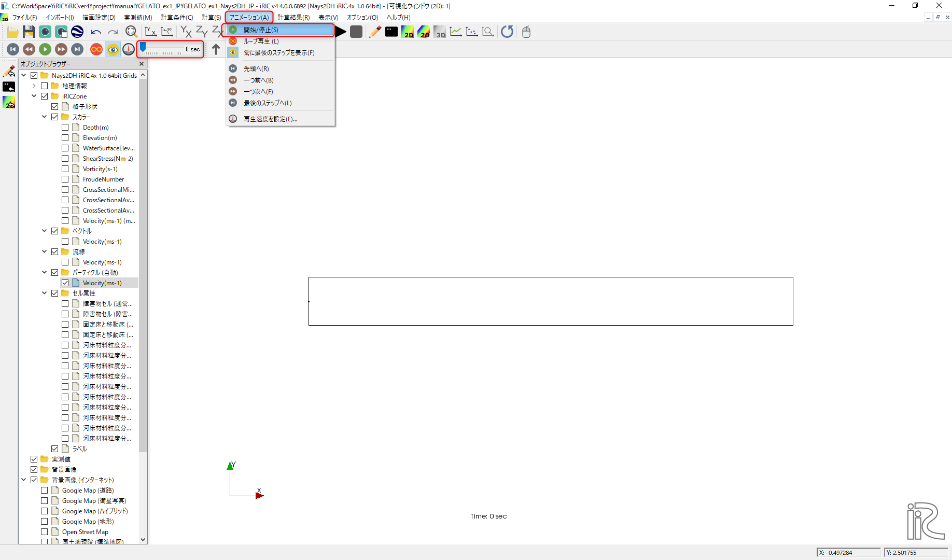Select the YX plane view icon

click(x=186, y=32)
